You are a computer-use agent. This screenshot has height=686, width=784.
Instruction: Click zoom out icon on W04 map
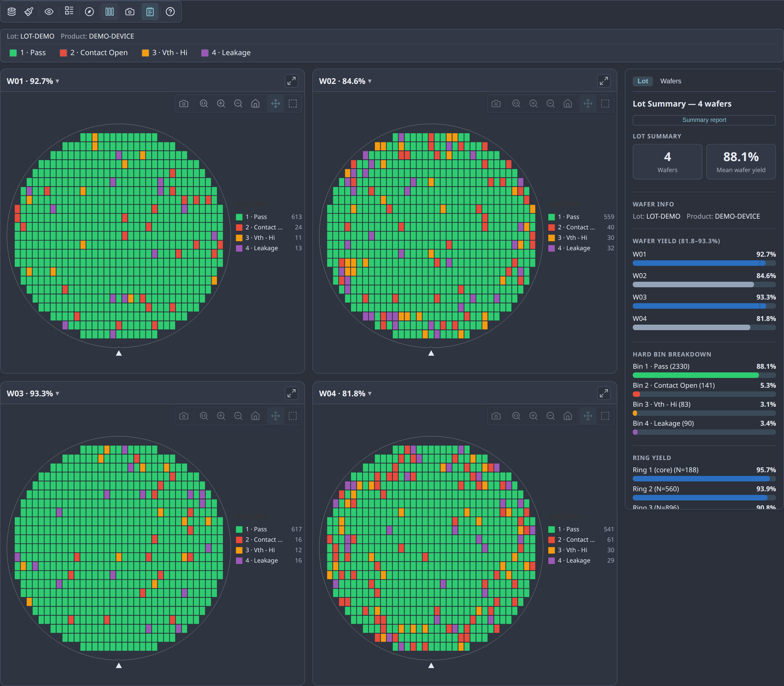tap(551, 416)
